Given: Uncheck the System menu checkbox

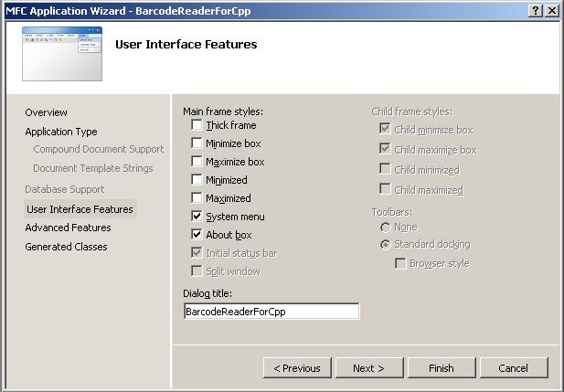Looking at the screenshot, I should coord(197,217).
